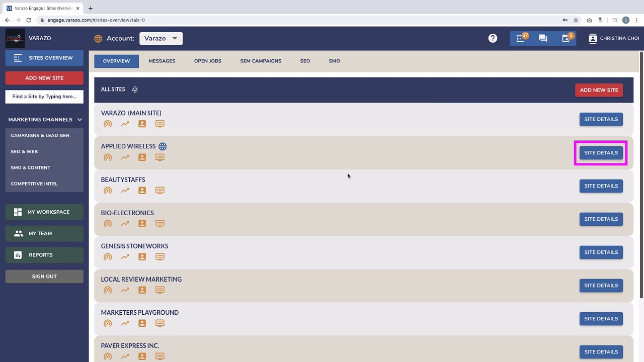Screen dimensions: 644x362
Task: Switch to the Overview tab
Action: pyautogui.click(x=116, y=61)
